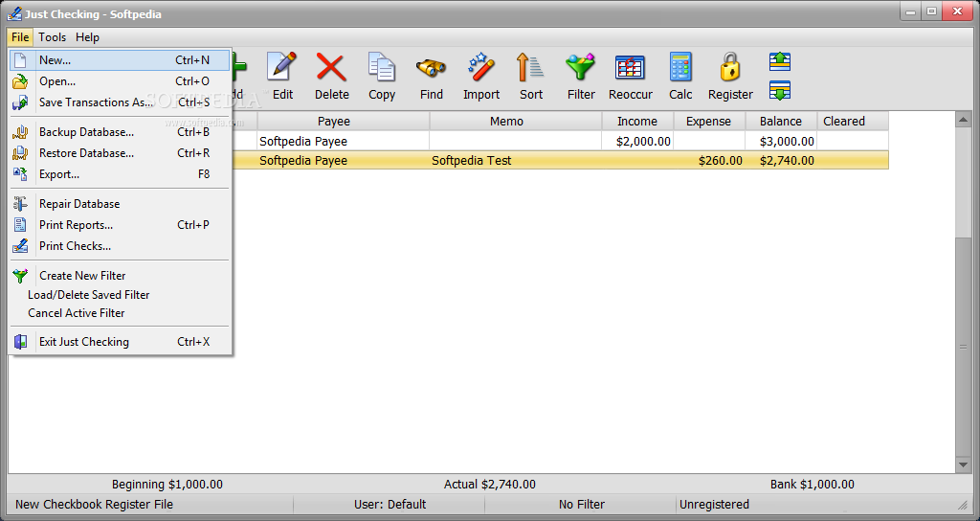The width and height of the screenshot is (980, 521).
Task: Click the Bank $1,000.00 status text
Action: [x=812, y=484]
